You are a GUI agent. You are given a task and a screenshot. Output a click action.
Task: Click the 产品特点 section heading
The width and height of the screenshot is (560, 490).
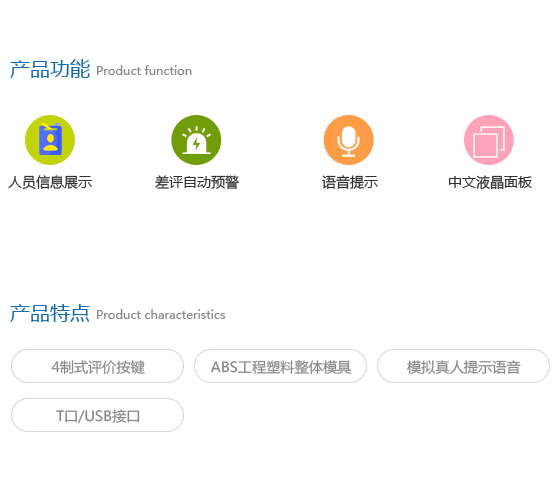(50, 313)
